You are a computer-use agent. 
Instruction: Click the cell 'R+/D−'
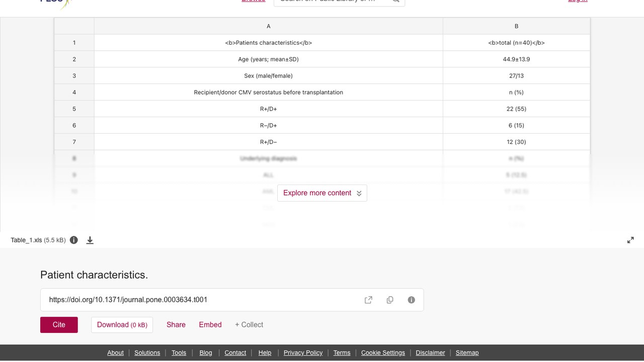pos(268,142)
